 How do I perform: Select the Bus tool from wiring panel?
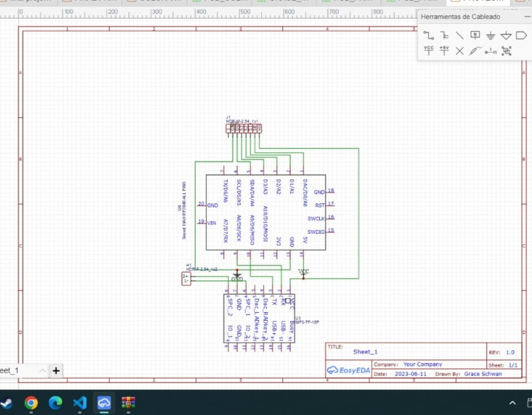point(444,36)
